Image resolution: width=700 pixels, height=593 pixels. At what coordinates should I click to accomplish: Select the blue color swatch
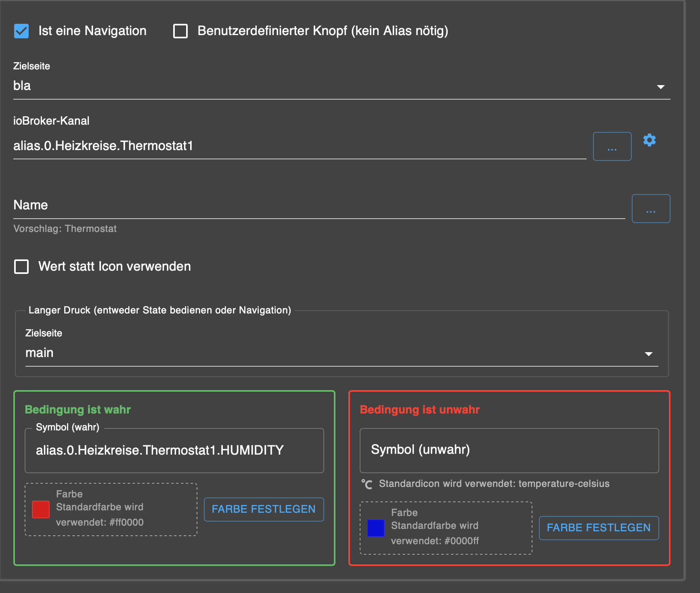(375, 528)
